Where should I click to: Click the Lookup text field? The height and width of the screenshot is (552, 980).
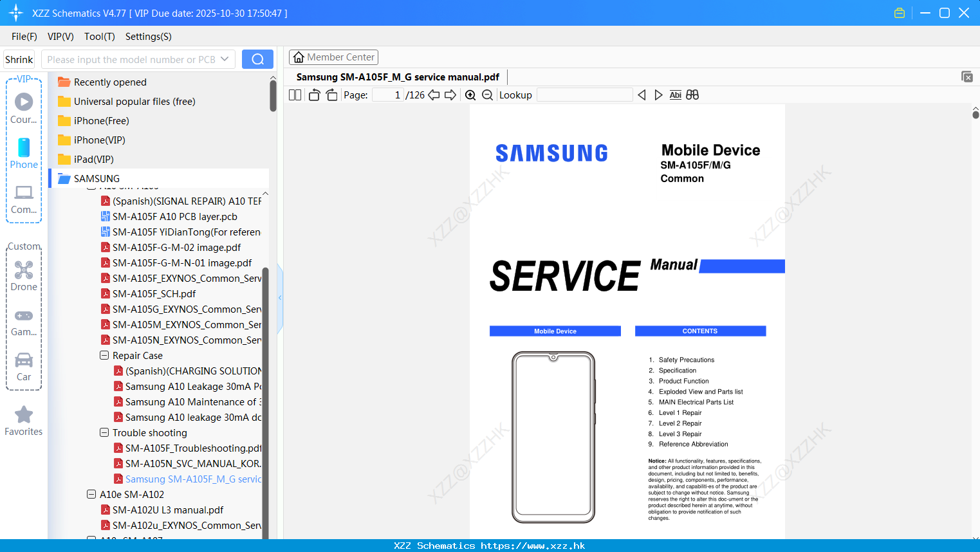(584, 95)
